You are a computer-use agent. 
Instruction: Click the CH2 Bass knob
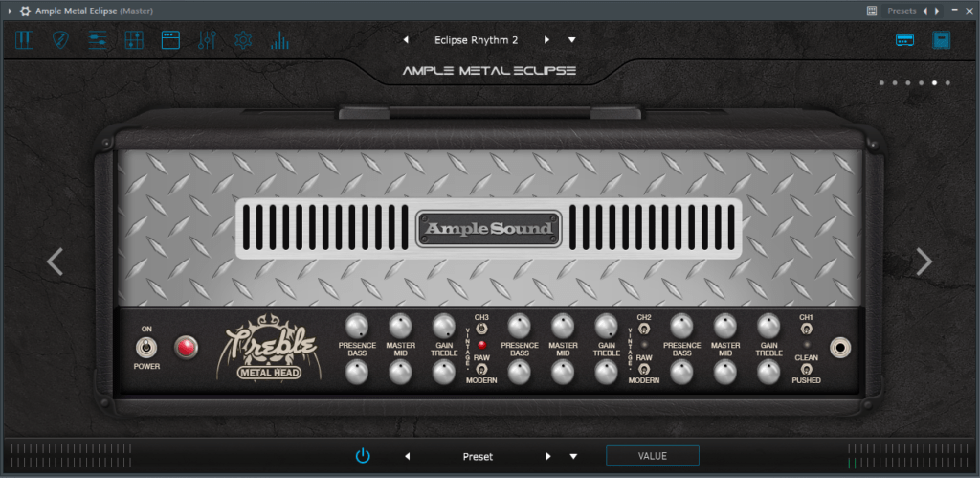[520, 373]
